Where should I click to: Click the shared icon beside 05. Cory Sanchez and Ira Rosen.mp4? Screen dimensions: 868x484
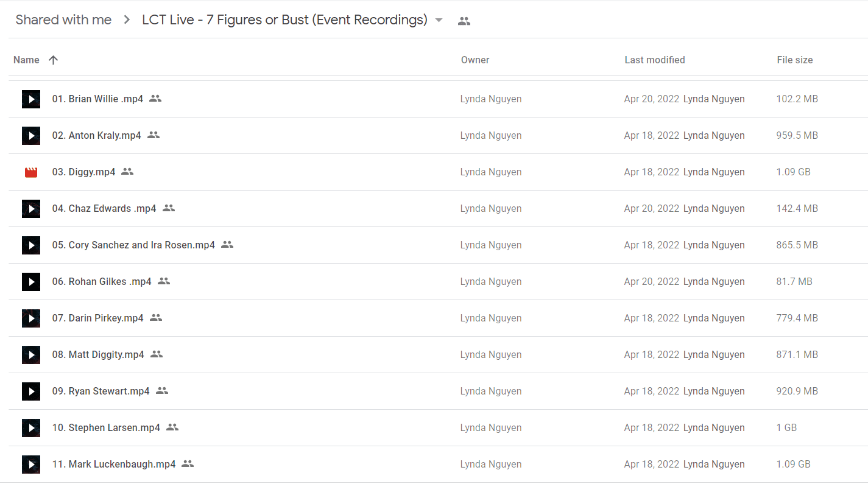tap(227, 245)
